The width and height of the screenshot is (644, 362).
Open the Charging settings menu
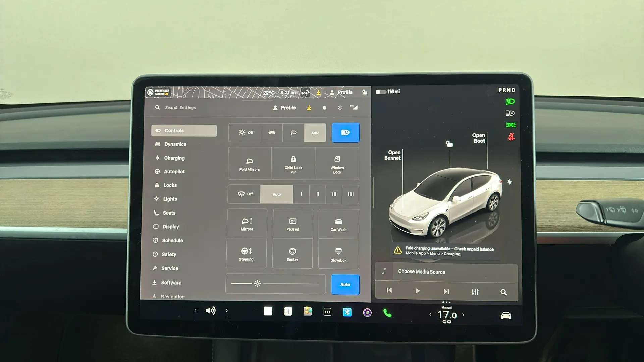point(170,158)
